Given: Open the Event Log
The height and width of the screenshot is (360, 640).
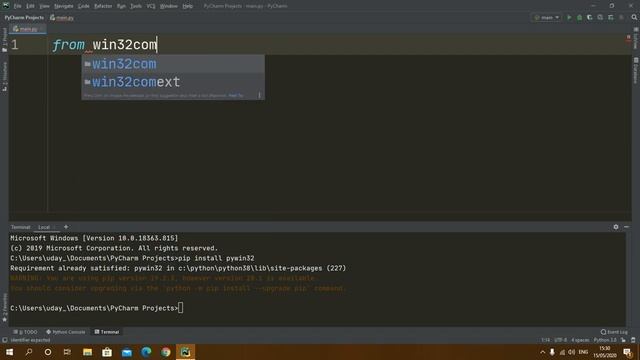Looking at the screenshot, I should [x=614, y=332].
